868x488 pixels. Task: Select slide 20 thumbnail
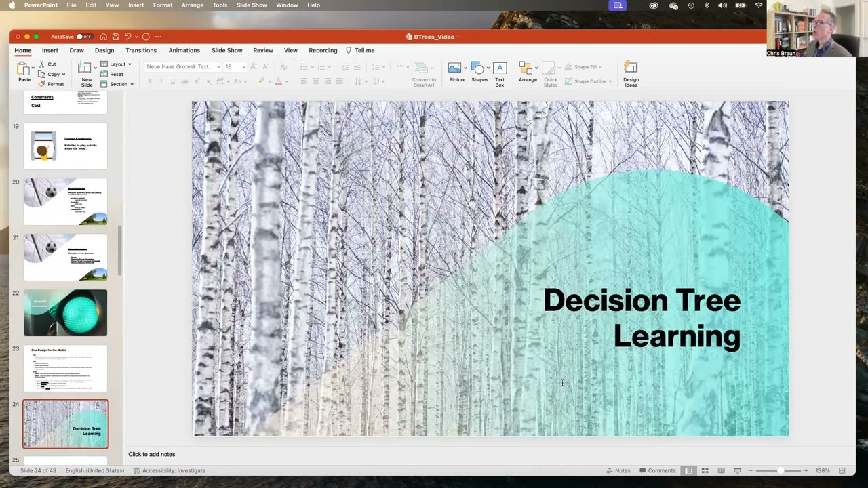pos(66,201)
